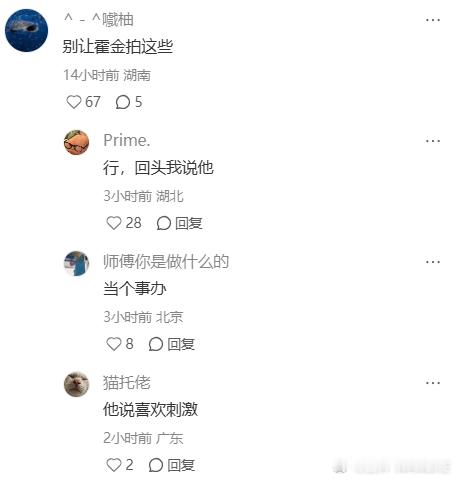View Prime.'s profile avatar
This screenshot has height=481, width=456.
pos(76,142)
